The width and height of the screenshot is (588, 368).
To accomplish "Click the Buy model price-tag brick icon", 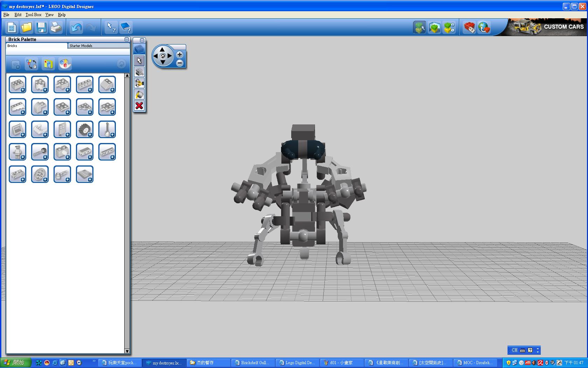I will [469, 27].
